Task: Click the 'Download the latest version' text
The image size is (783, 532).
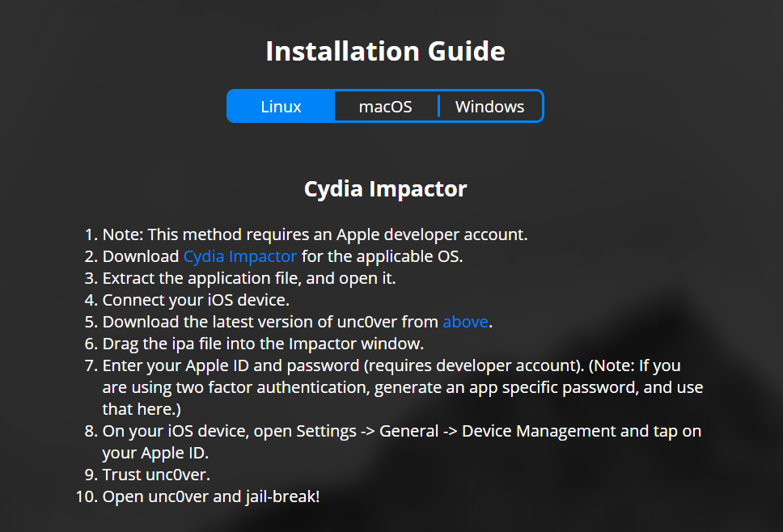Action: click(x=270, y=322)
